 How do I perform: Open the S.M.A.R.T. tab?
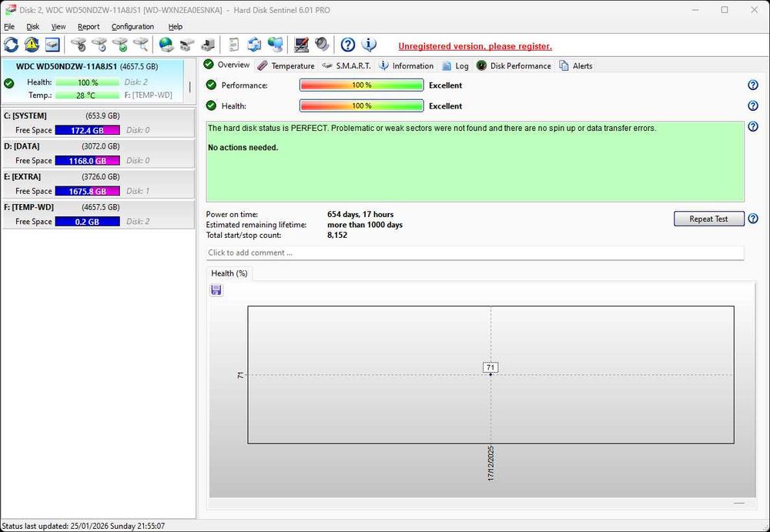point(346,65)
